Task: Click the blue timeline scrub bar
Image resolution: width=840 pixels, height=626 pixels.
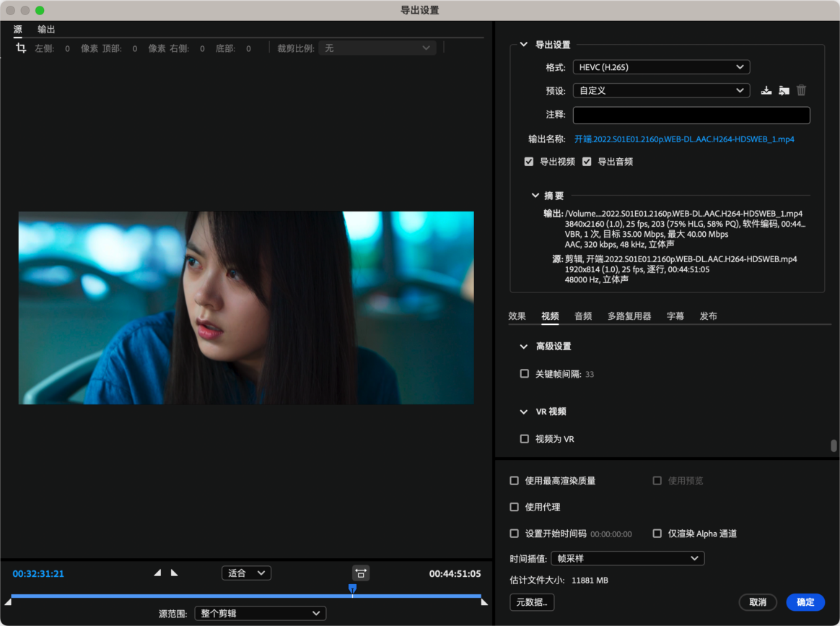Action: [246, 596]
